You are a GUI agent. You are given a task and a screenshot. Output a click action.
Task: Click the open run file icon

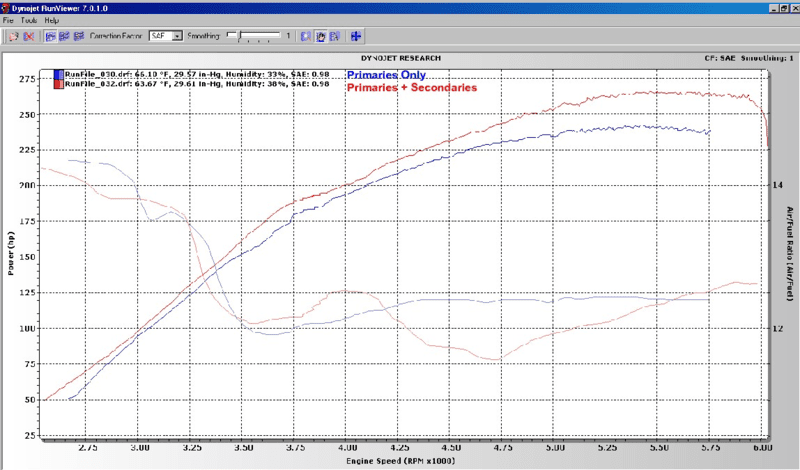[13, 36]
